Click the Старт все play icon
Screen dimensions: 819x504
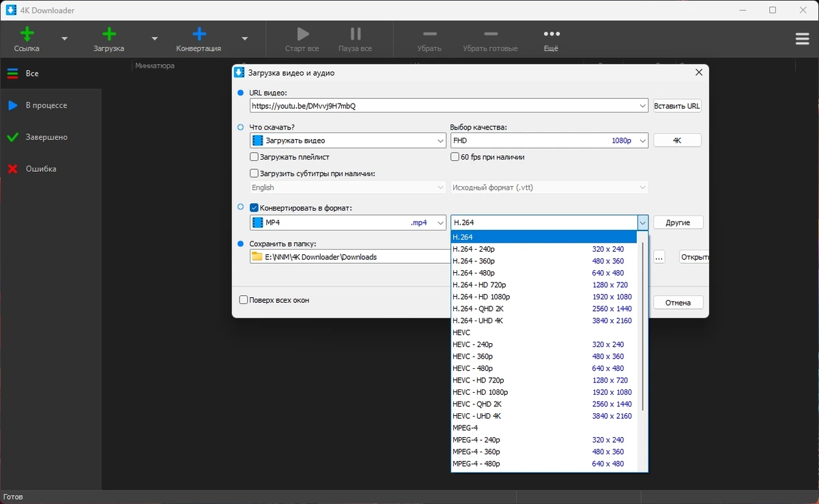pyautogui.click(x=302, y=34)
